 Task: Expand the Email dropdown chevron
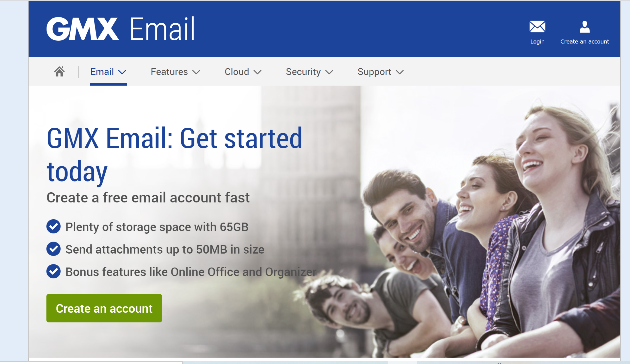click(x=122, y=72)
